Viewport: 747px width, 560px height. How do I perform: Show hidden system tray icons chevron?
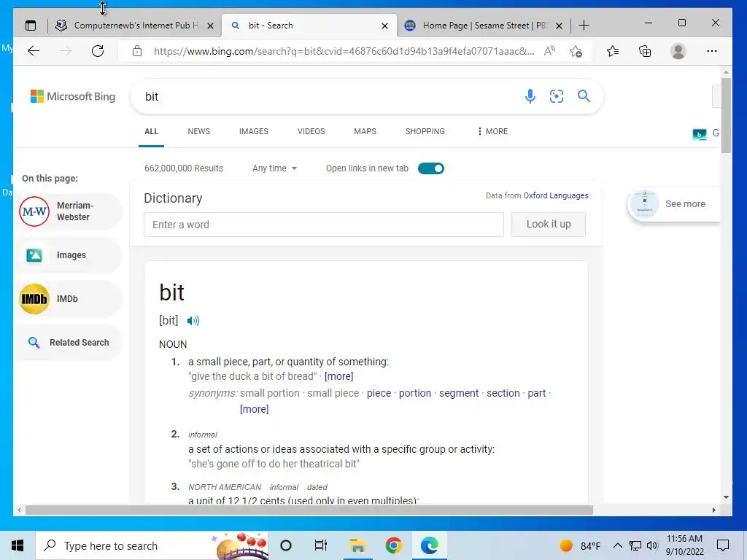(x=617, y=545)
